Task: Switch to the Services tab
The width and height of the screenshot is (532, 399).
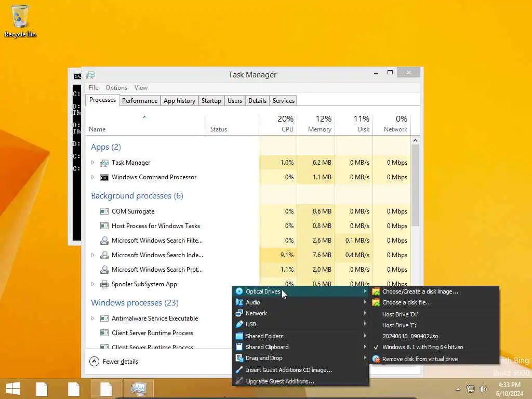Action: [283, 101]
